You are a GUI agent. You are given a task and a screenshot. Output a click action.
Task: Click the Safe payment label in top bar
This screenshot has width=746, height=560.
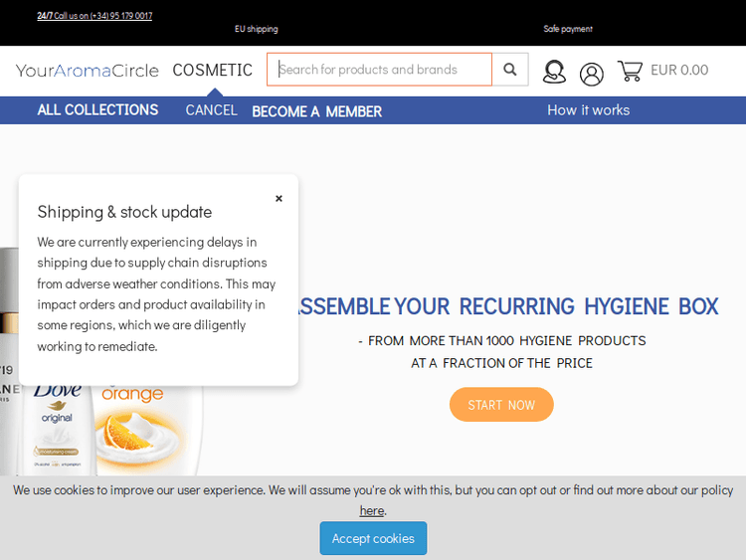tap(567, 29)
